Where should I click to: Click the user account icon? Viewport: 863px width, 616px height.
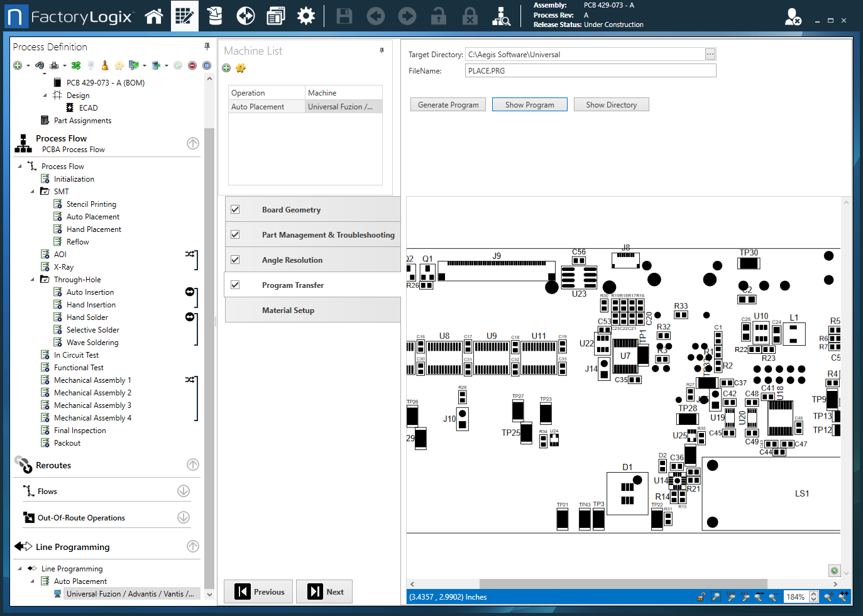tap(793, 16)
